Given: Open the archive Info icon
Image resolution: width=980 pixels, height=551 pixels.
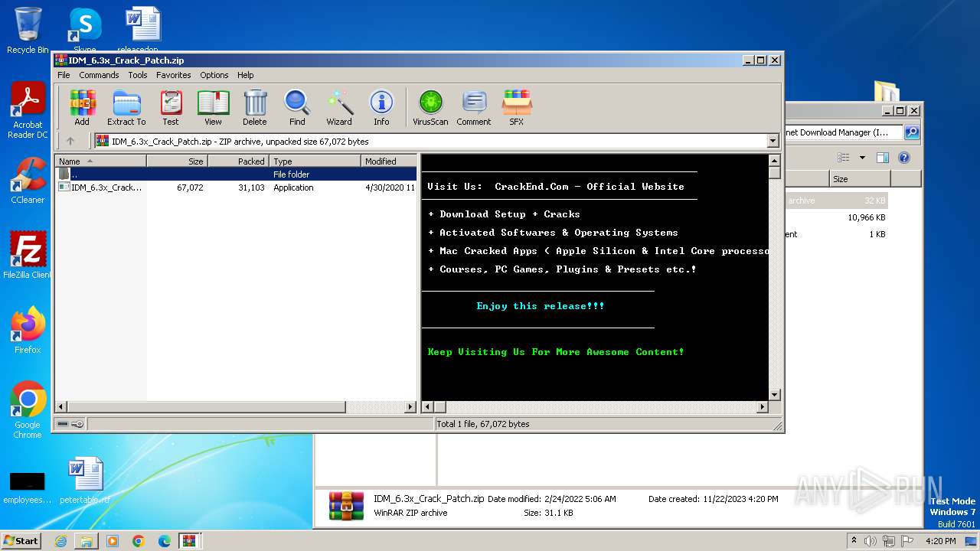Looking at the screenshot, I should (x=381, y=107).
